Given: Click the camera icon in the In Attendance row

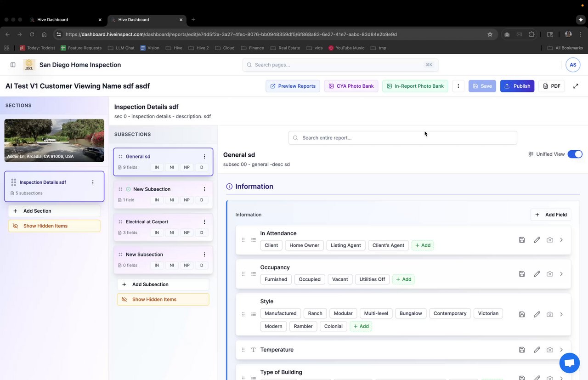Looking at the screenshot, I should click(550, 240).
